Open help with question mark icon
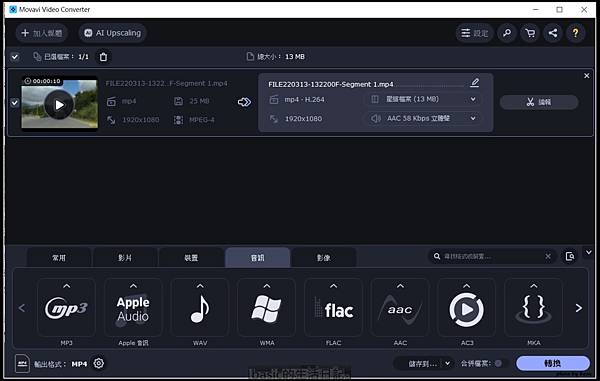Image resolution: width=600 pixels, height=381 pixels. click(575, 33)
